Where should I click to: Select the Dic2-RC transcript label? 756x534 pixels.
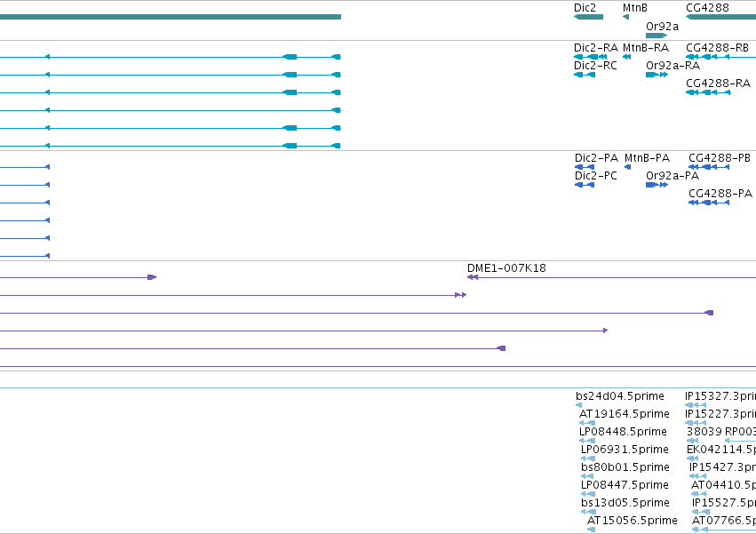click(x=595, y=66)
